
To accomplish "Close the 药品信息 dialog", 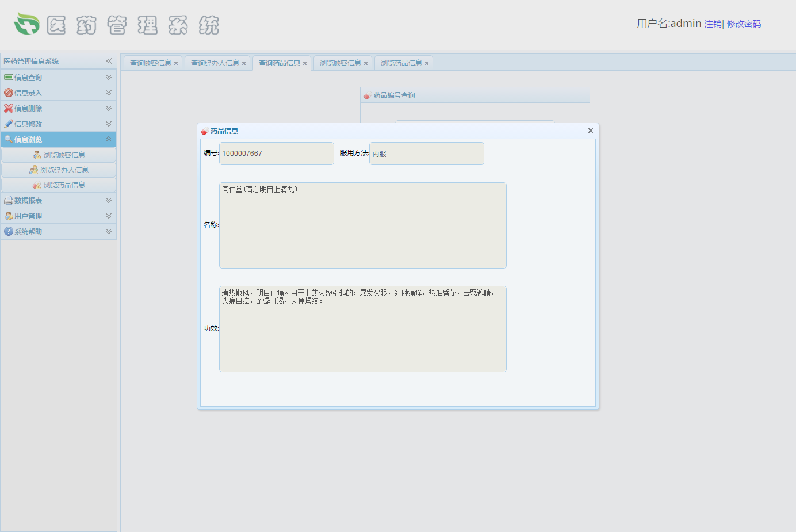I will pyautogui.click(x=590, y=131).
